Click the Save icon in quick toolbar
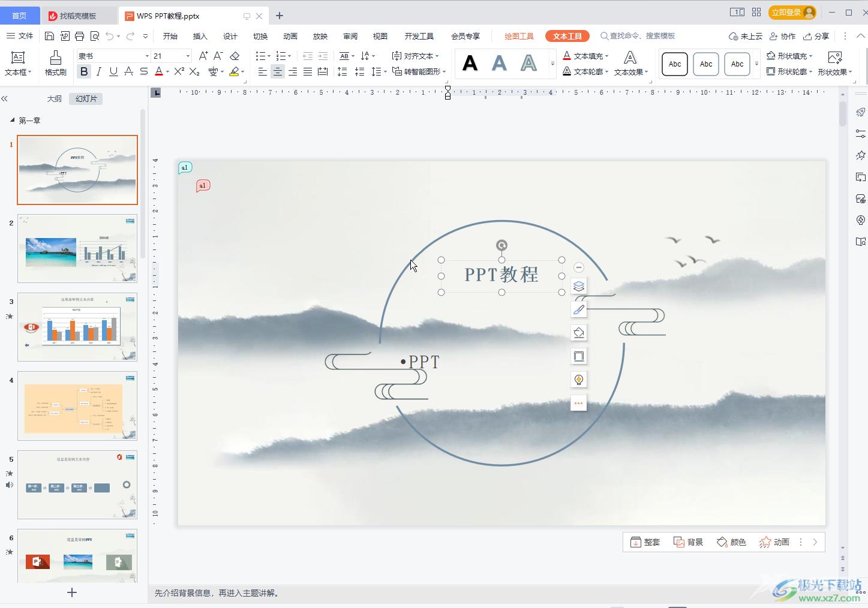 [50, 36]
